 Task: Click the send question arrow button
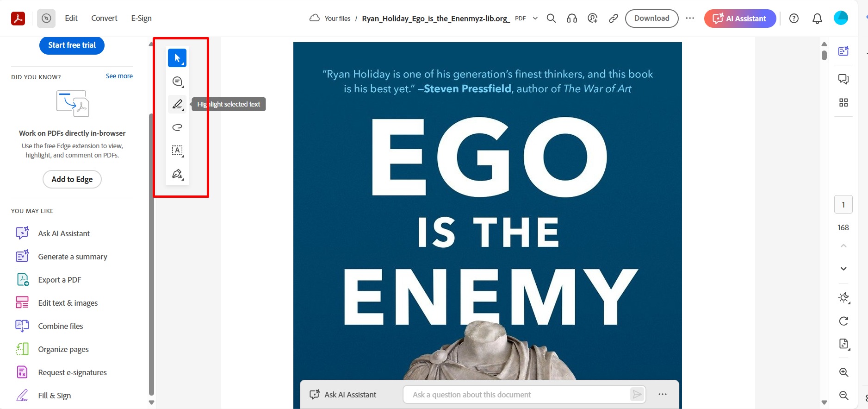click(637, 395)
